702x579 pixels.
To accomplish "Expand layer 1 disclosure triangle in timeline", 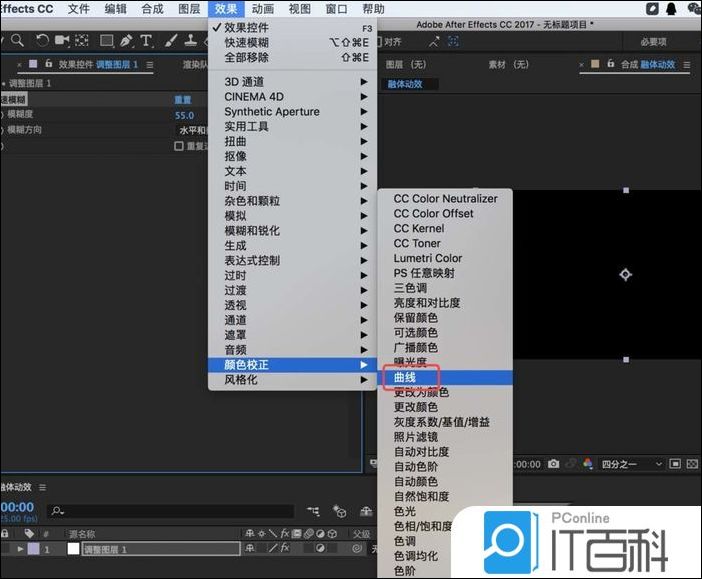I will coord(21,549).
